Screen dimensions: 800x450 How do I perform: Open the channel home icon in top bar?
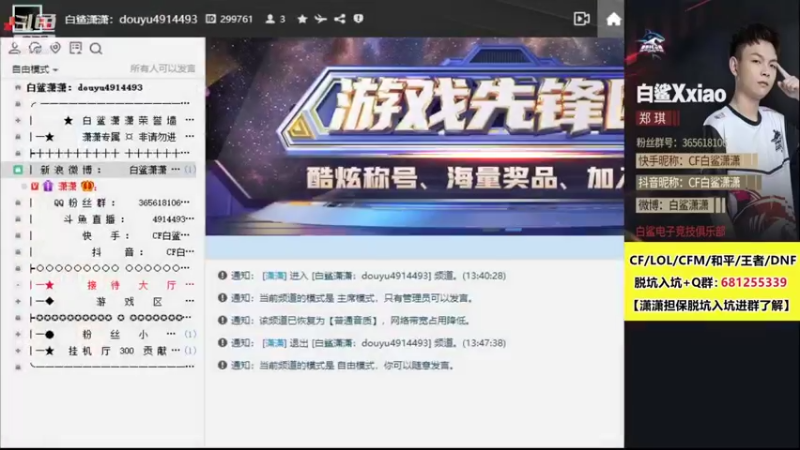pos(613,19)
